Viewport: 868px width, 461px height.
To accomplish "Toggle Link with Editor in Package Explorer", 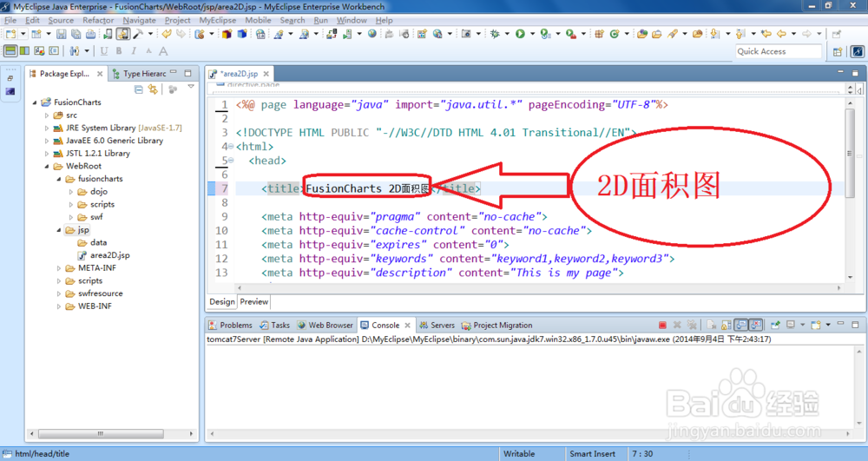I will click(x=153, y=89).
